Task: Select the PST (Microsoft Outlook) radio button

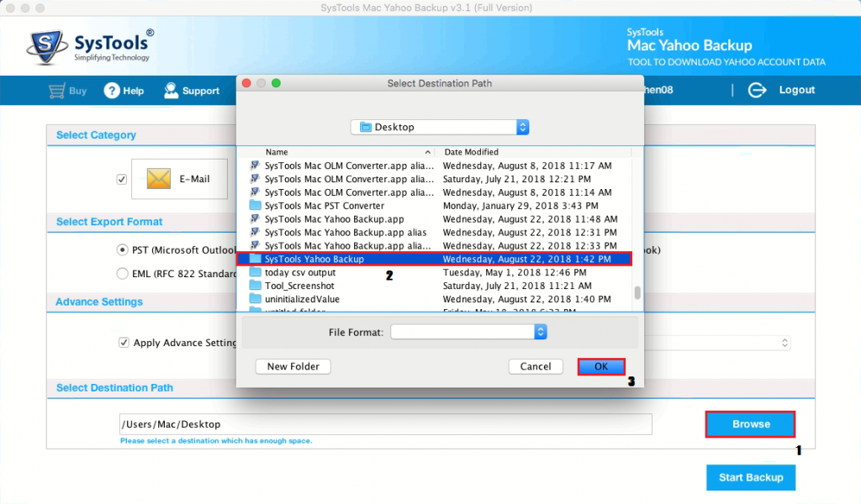Action: click(x=123, y=250)
